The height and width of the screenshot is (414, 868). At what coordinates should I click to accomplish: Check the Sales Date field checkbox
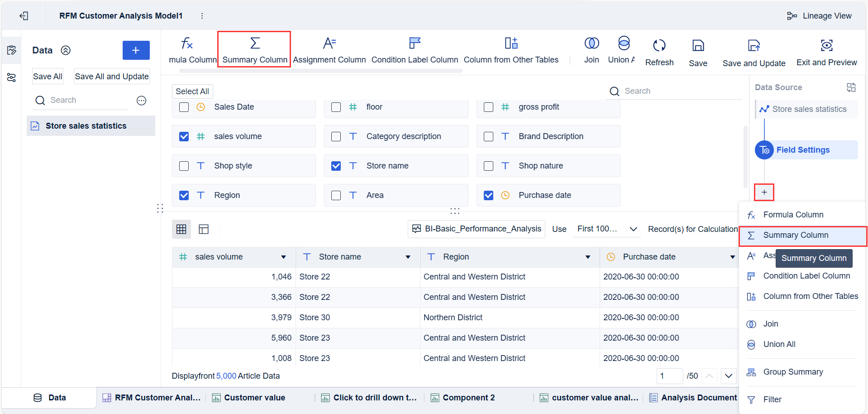[184, 107]
